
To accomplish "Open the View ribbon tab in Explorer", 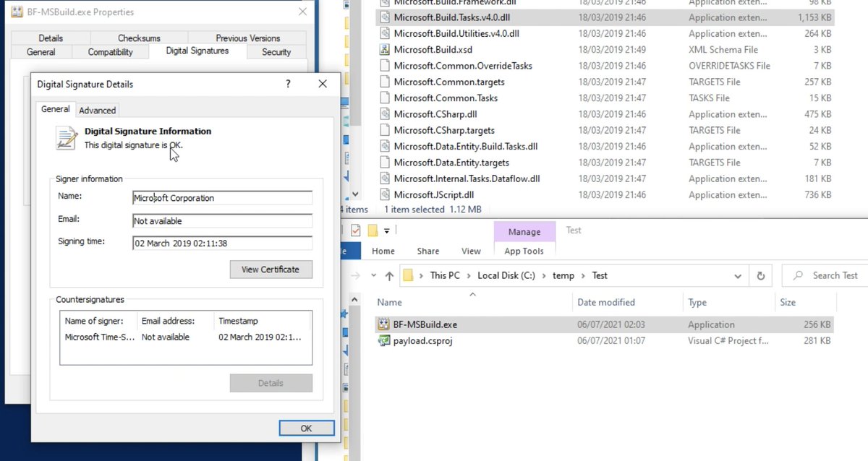I will click(x=471, y=251).
